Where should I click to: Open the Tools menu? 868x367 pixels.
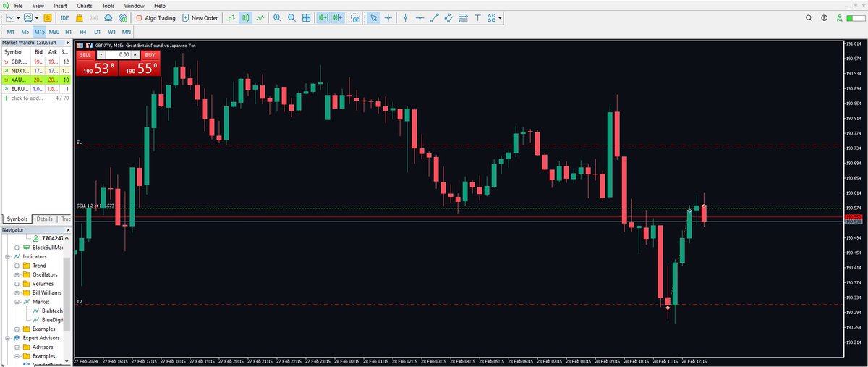tap(109, 5)
